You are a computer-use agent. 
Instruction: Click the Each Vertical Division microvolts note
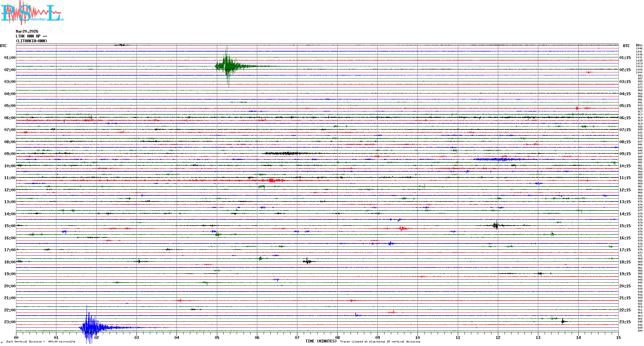41,342
